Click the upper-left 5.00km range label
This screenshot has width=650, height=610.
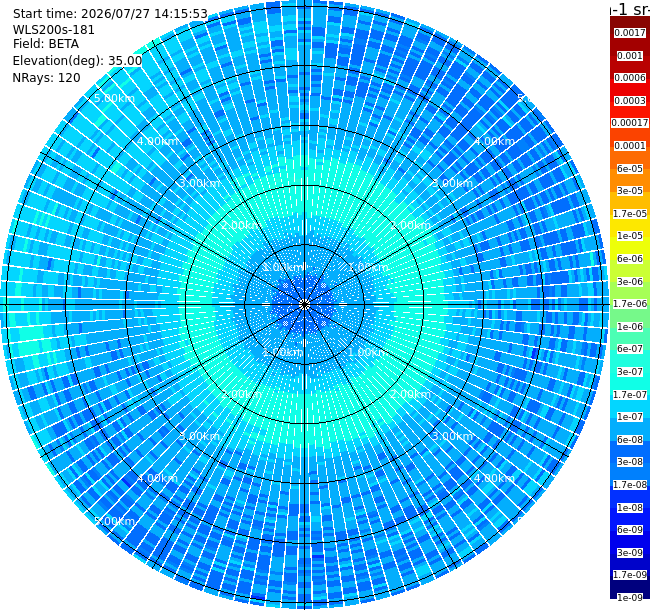tap(114, 99)
